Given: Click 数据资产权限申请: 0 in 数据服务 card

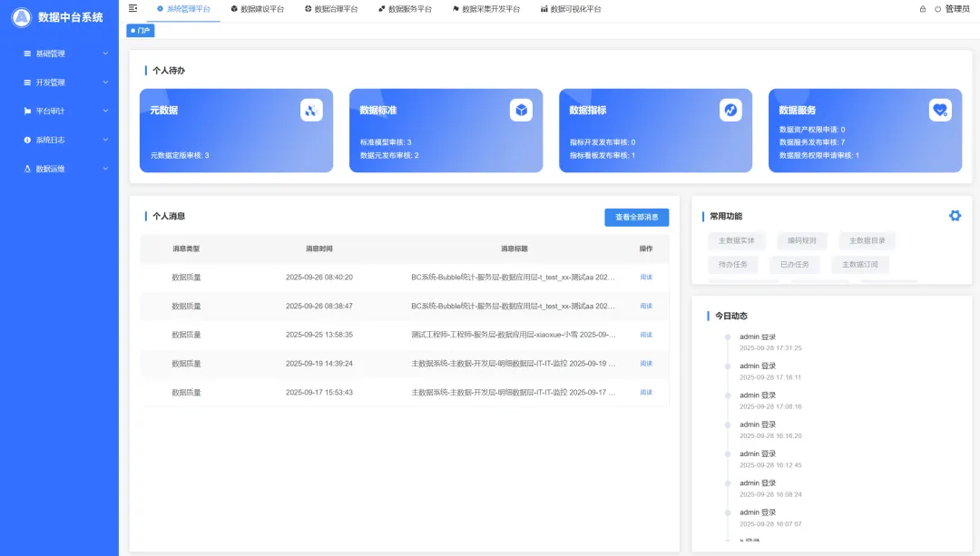Looking at the screenshot, I should tap(812, 130).
